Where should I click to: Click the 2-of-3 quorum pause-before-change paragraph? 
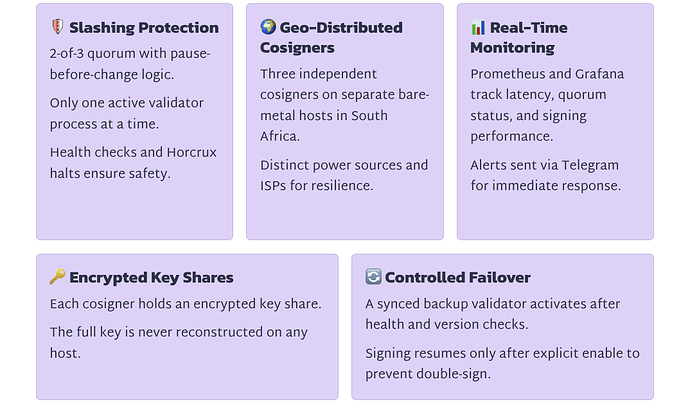(130, 64)
